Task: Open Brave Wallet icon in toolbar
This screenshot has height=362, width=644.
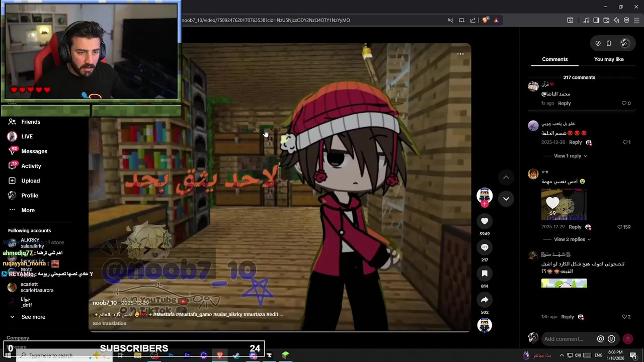Action: tap(606, 20)
